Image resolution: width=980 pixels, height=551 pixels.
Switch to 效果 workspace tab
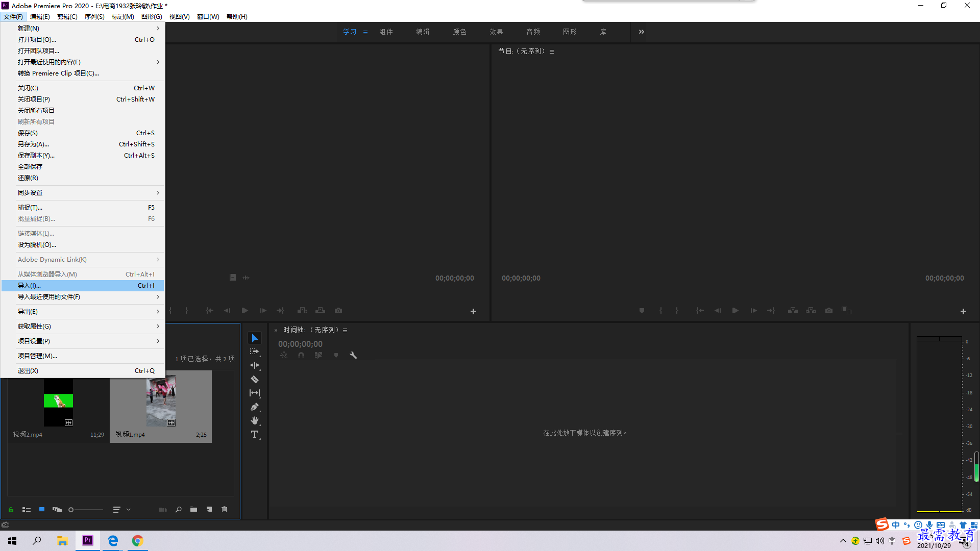pos(496,32)
